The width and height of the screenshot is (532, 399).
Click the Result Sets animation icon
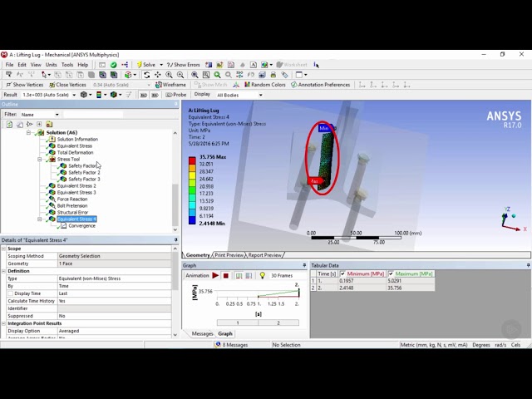point(249,275)
